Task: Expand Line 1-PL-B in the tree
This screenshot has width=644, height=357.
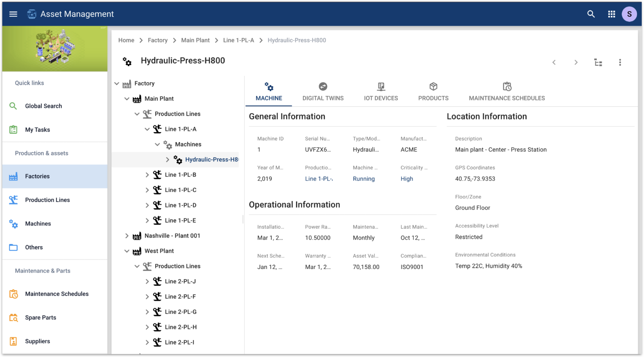Action: 147,175
